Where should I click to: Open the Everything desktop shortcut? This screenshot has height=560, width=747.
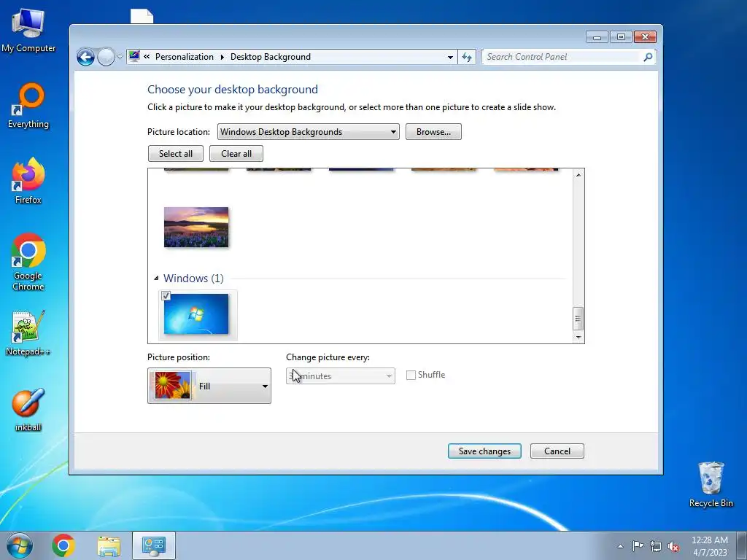point(28,106)
